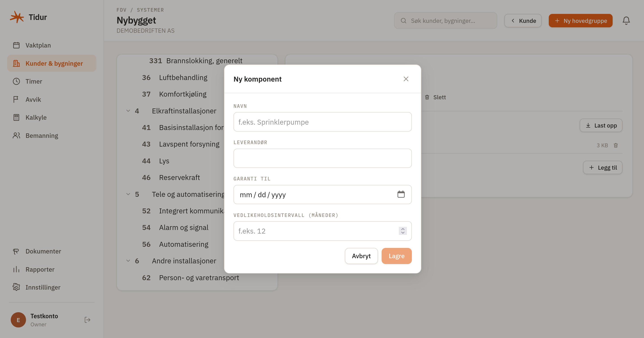Click the Dokumenter paint-roller icon

[x=16, y=251]
